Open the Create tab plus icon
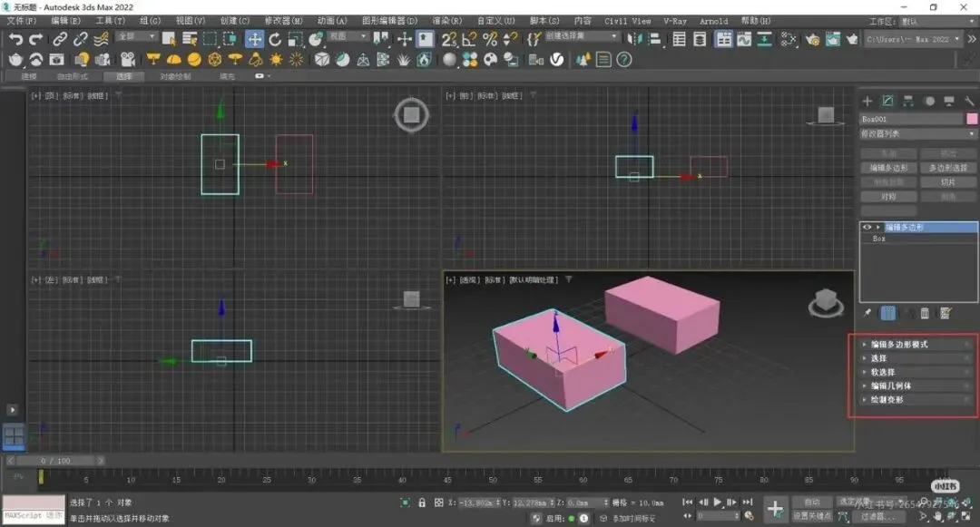This screenshot has width=980, height=527. click(x=867, y=101)
